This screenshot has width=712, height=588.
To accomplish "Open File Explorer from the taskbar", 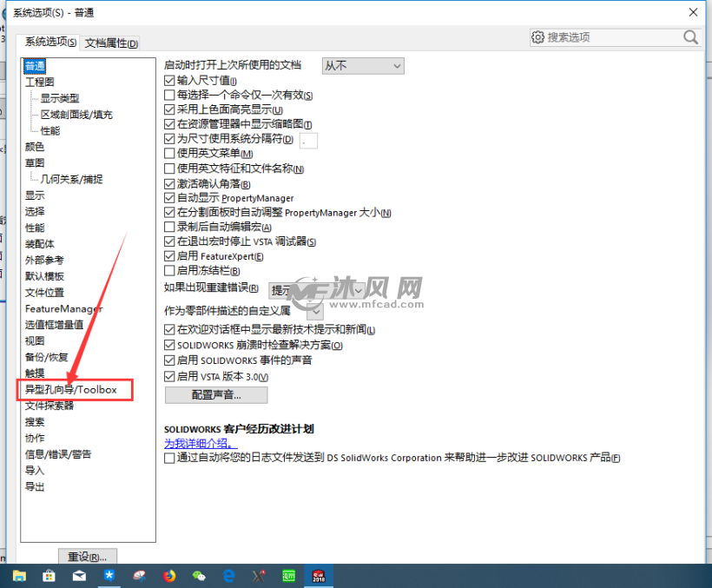I will pos(19,576).
